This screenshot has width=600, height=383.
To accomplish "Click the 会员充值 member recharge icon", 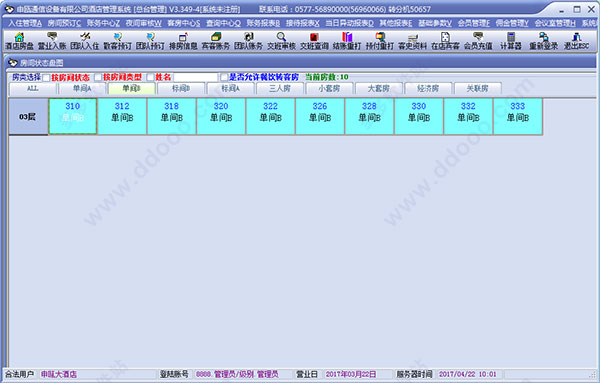I will 478,41.
